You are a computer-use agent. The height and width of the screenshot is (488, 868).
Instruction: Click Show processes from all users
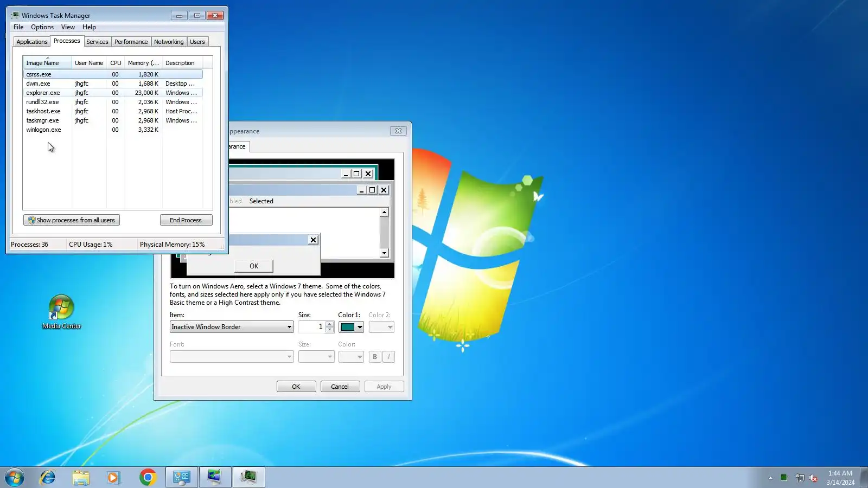pyautogui.click(x=72, y=220)
